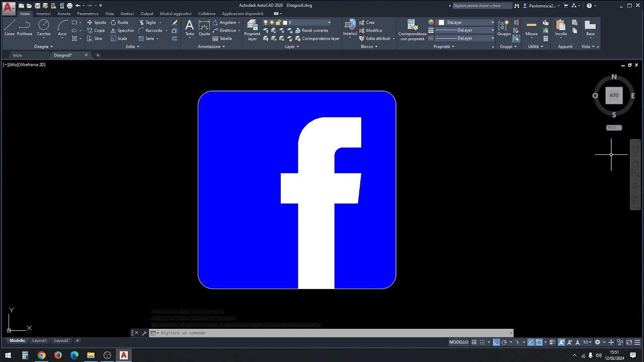This screenshot has width=644, height=362.
Task: Select the Quota dimension tool
Action: point(204,28)
